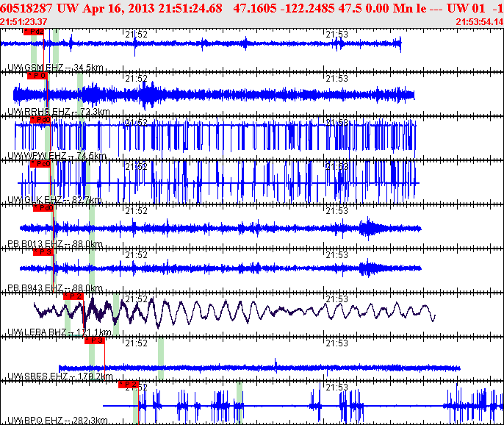504x425 pixels.
Task: Click the 21:53 time label on B943 trace
Action: (x=336, y=255)
